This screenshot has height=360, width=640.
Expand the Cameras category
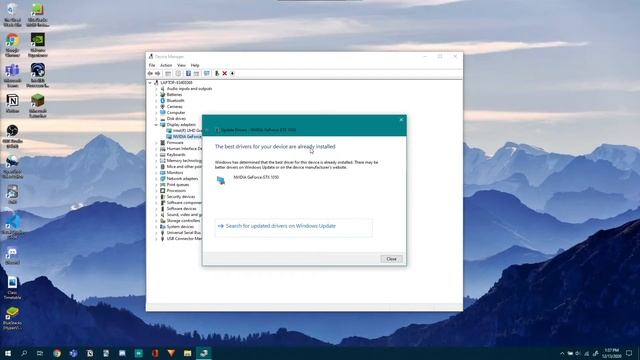coord(156,107)
